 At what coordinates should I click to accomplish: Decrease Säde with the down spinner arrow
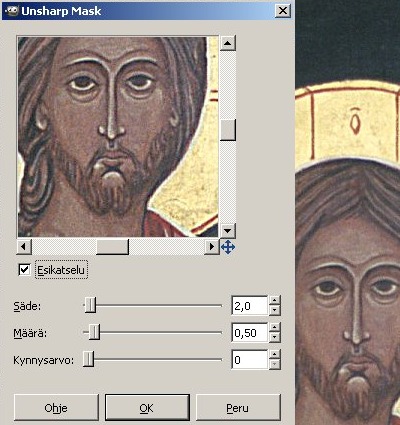click(x=274, y=310)
